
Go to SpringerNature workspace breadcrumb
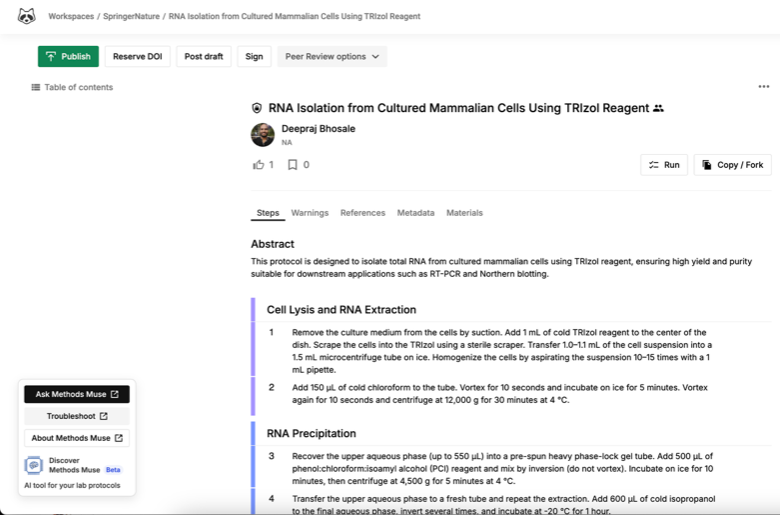point(132,17)
